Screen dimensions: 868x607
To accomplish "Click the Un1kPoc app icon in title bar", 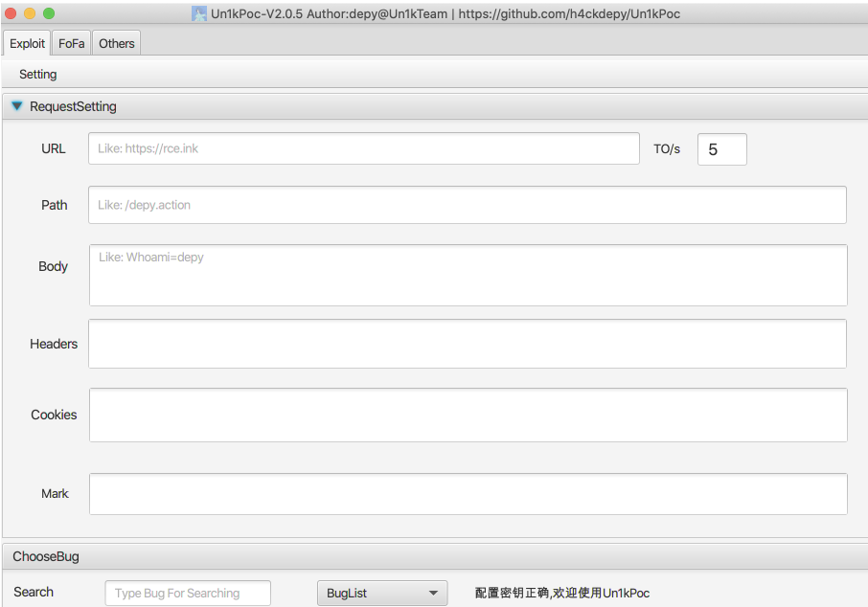I will pos(199,13).
